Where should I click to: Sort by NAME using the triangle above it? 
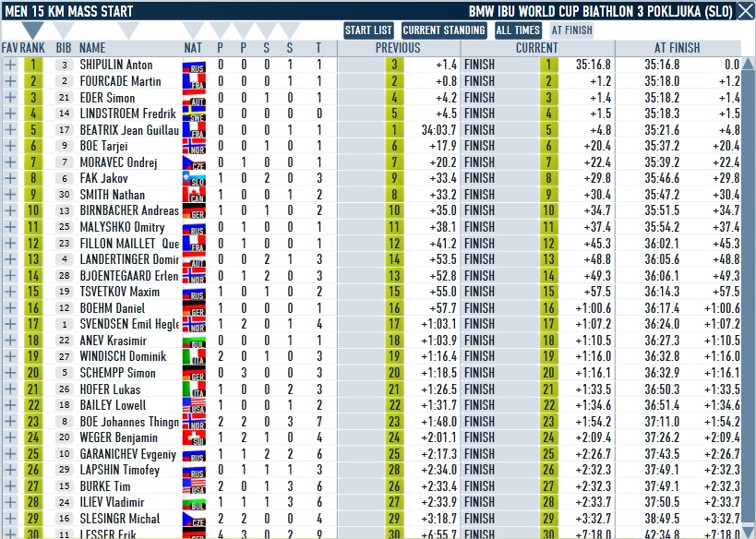point(128,30)
